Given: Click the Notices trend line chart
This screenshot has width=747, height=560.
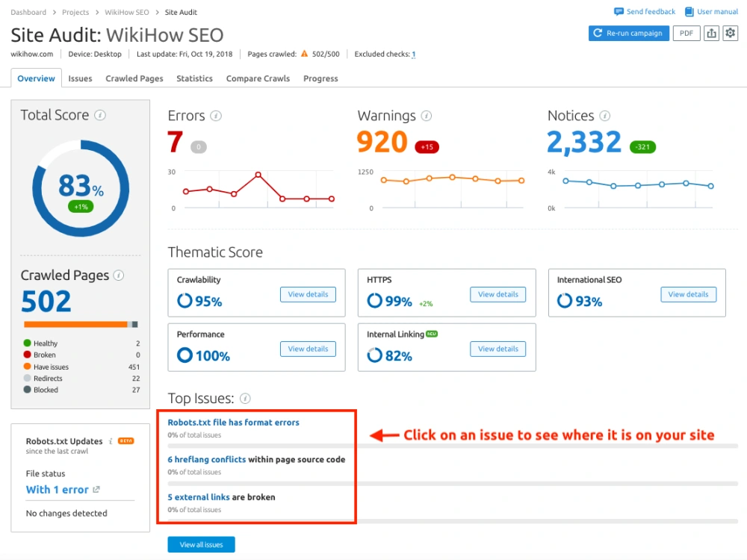Looking at the screenshot, I should pos(638,184).
